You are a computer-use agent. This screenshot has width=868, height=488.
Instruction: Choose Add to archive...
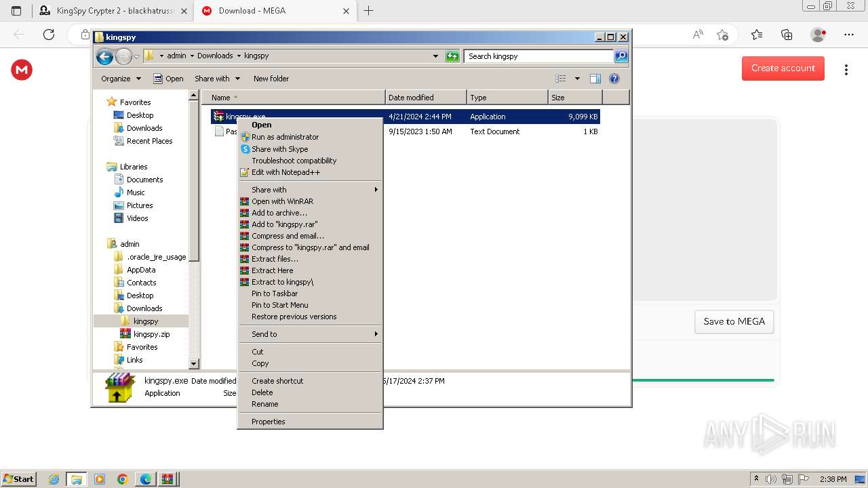click(x=310, y=213)
